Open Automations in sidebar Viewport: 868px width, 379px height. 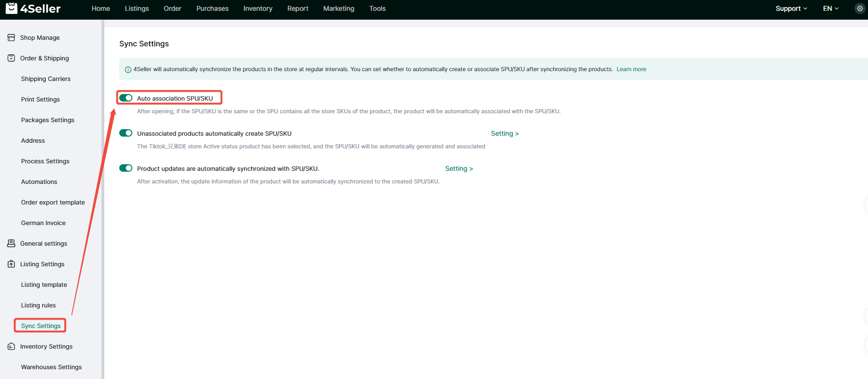pyautogui.click(x=39, y=182)
